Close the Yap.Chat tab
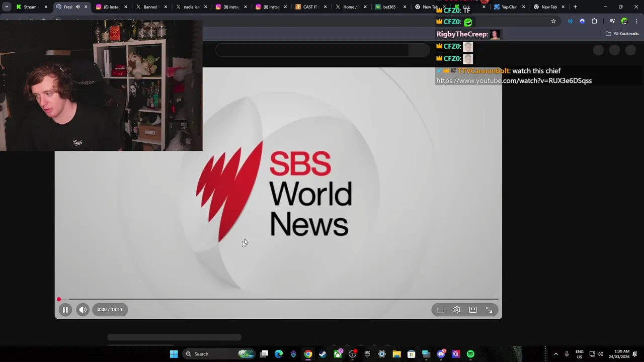Viewport: 644px width, 362px height. pyautogui.click(x=523, y=7)
